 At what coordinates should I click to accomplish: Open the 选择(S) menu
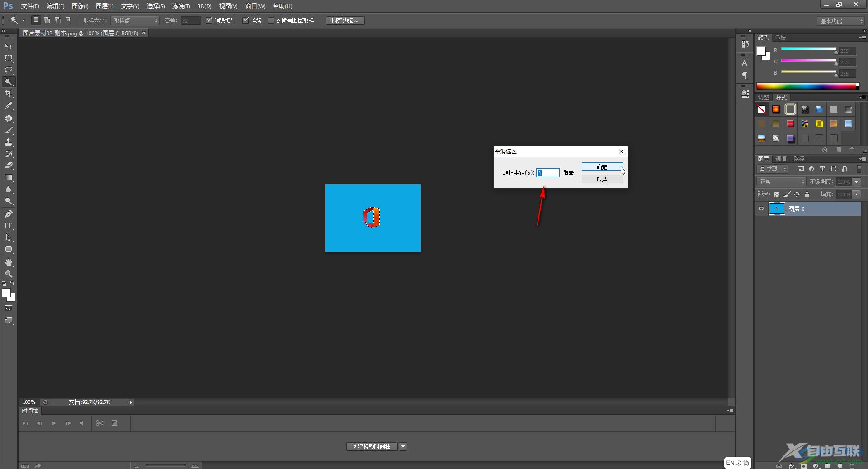point(156,6)
